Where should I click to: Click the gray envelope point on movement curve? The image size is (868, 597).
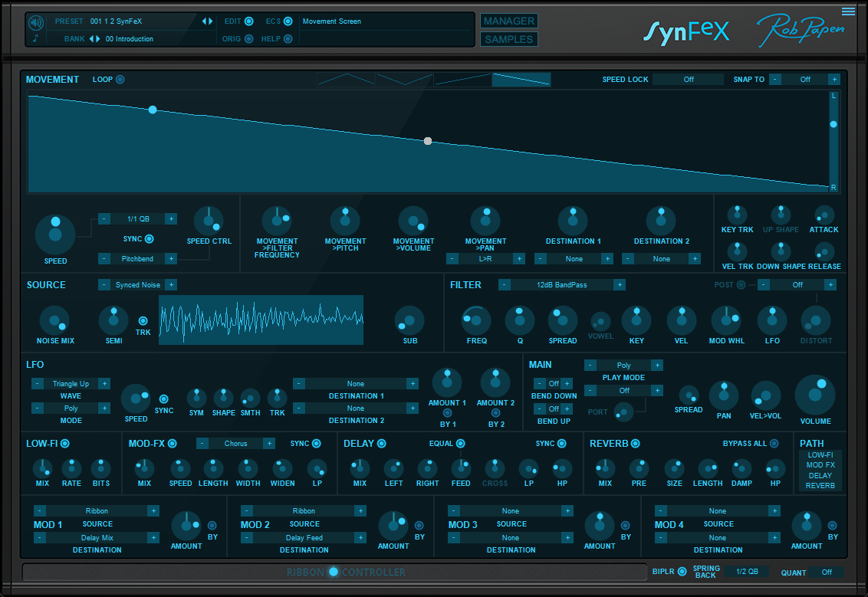click(x=428, y=141)
